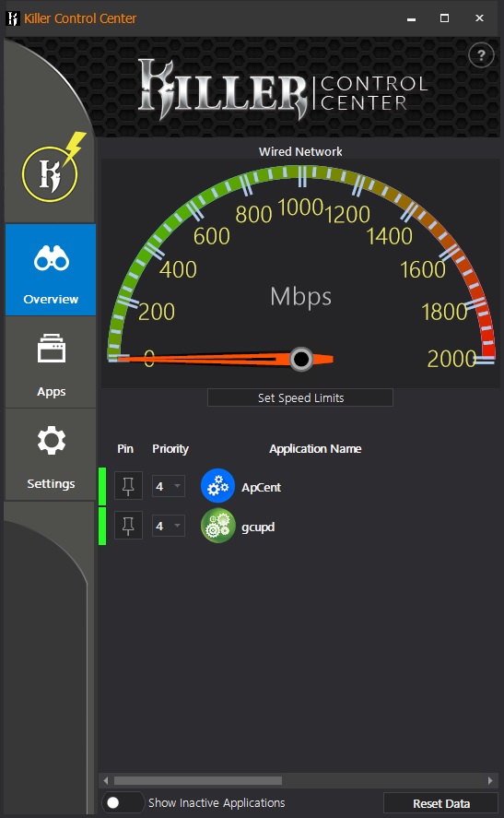Select the Overview binoculars icon
Viewport: 504px width, 818px height.
pyautogui.click(x=51, y=258)
